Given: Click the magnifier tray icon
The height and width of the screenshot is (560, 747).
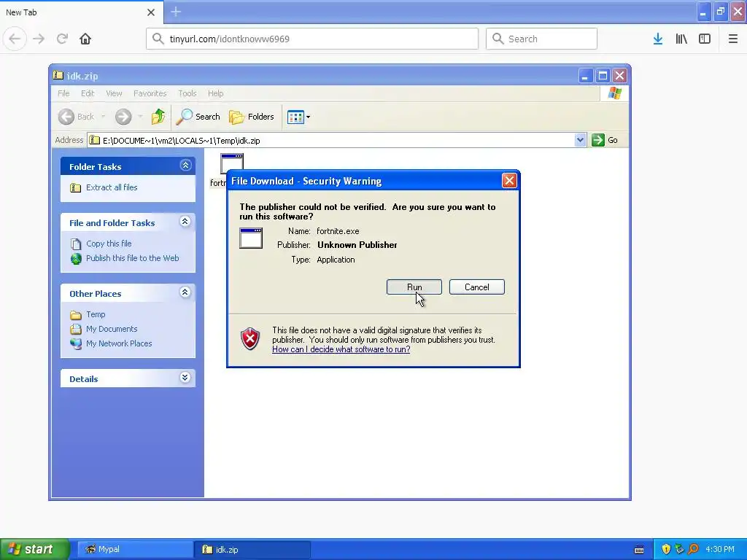Looking at the screenshot, I should [x=694, y=549].
